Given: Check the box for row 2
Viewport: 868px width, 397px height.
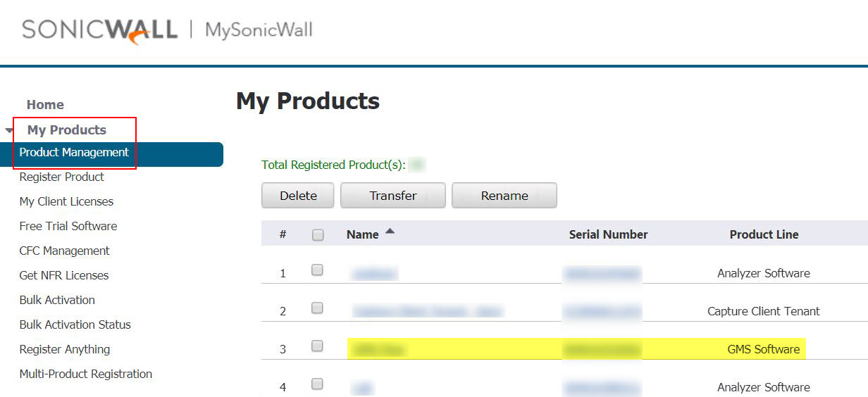Looking at the screenshot, I should coord(317,308).
